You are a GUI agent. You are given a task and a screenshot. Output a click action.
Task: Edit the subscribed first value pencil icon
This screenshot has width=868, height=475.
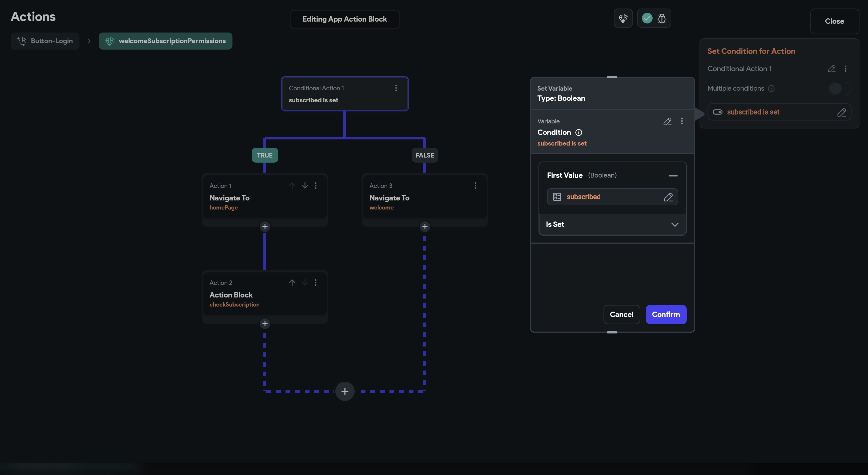pos(668,197)
